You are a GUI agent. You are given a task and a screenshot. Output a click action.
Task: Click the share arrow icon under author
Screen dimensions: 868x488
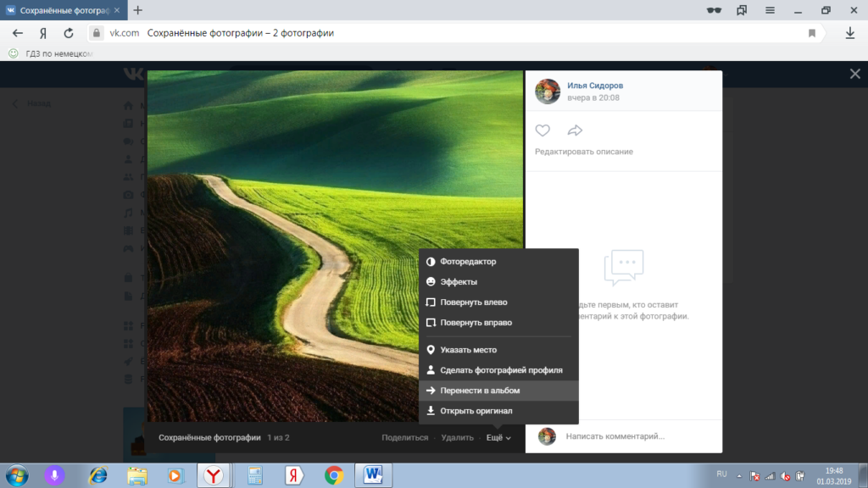575,130
